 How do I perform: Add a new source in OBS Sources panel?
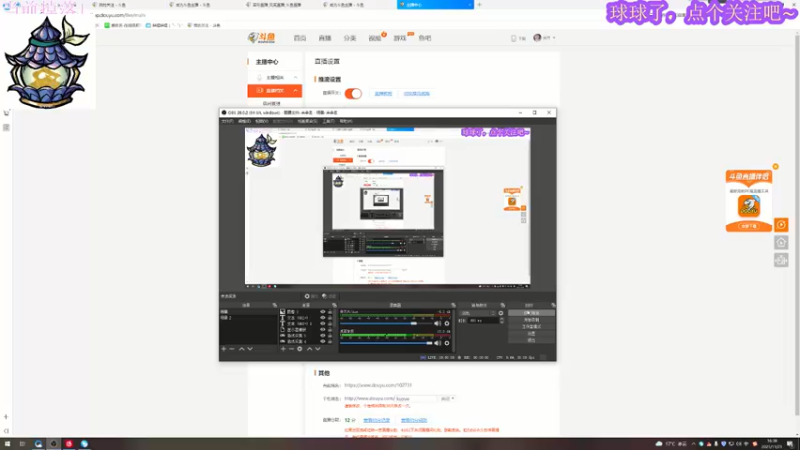[x=283, y=349]
